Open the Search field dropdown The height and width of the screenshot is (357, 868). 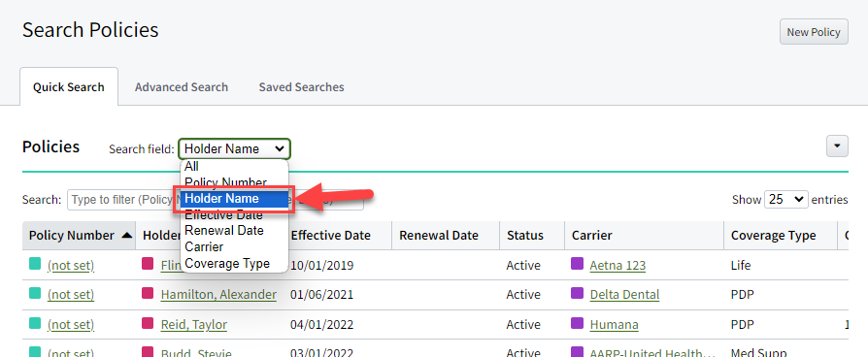(234, 148)
